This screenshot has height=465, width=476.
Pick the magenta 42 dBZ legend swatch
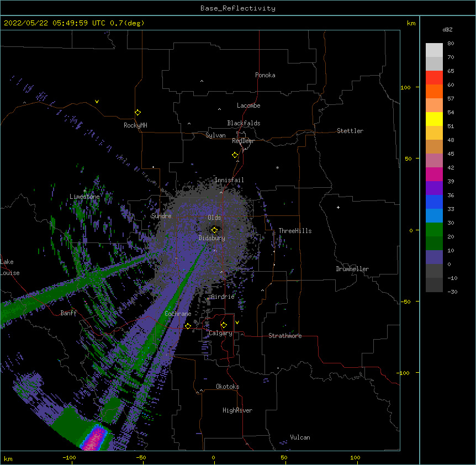pos(434,174)
